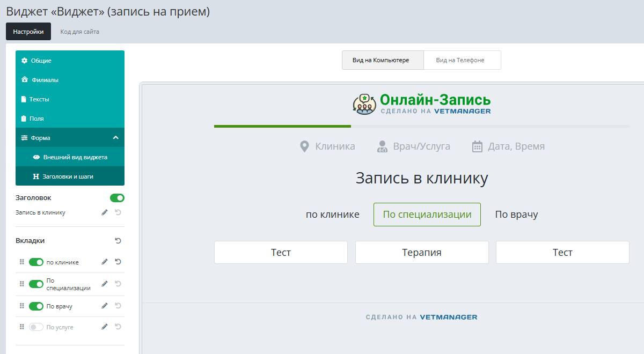The width and height of the screenshot is (644, 354).
Task: Click reset arrow icon beside Вкладки heading
Action: tap(118, 241)
